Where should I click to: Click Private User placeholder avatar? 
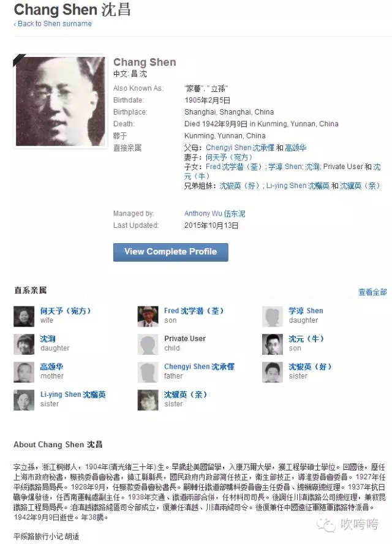click(148, 344)
